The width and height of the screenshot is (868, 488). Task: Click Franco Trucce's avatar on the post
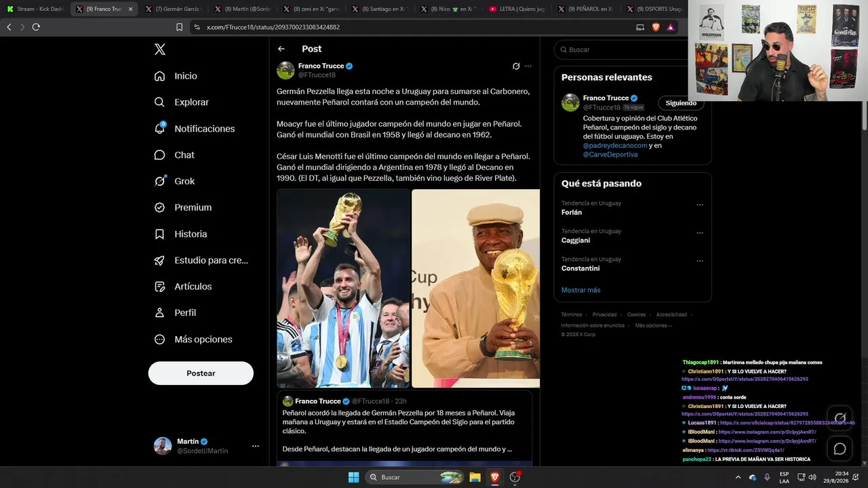[285, 70]
